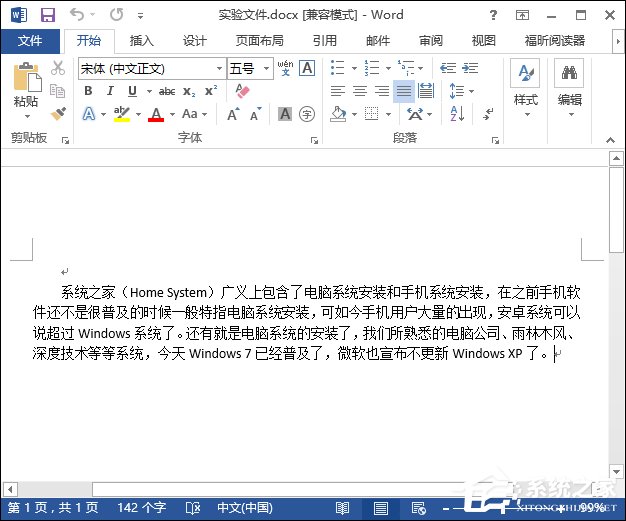Click the bullet list icon
Viewport: 626px width, 521px height.
[337, 68]
